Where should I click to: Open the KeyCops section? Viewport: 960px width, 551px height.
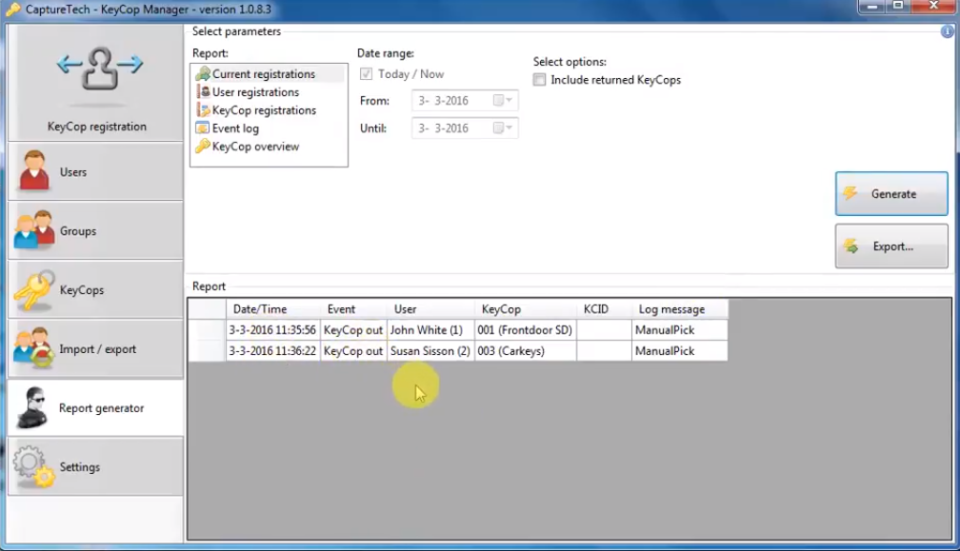[96, 290]
